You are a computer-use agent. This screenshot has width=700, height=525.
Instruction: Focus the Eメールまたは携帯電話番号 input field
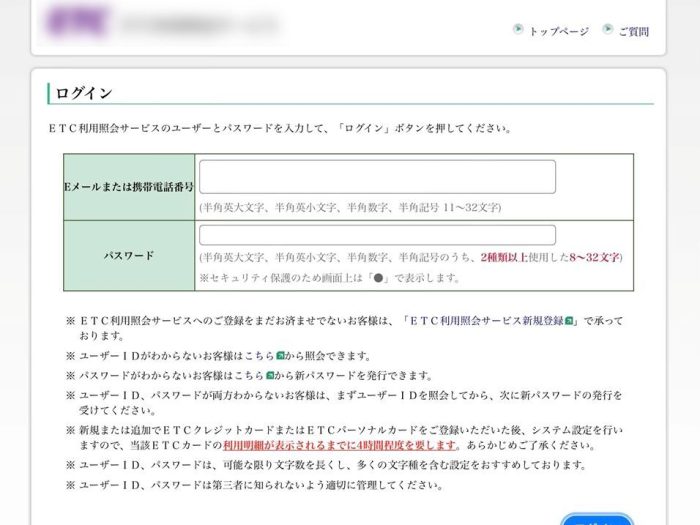(x=377, y=177)
